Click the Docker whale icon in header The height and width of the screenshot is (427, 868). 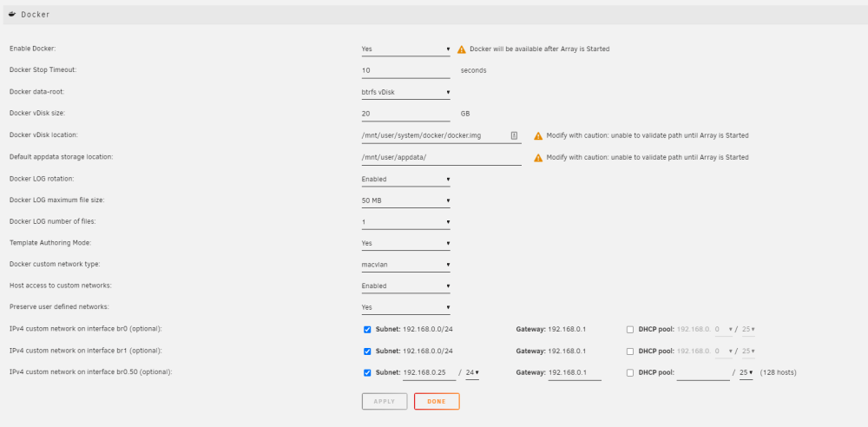12,15
